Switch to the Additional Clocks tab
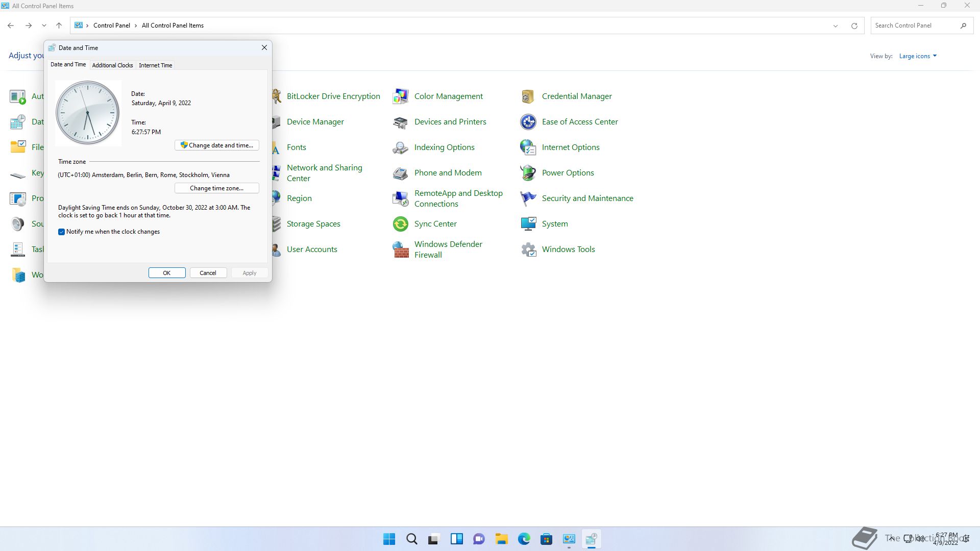 pyautogui.click(x=112, y=65)
